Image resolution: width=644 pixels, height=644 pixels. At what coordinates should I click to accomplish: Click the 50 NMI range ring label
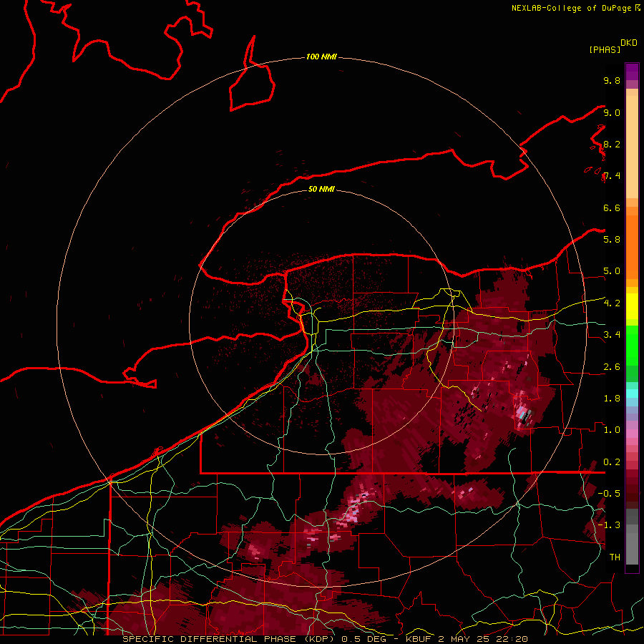tap(321, 189)
